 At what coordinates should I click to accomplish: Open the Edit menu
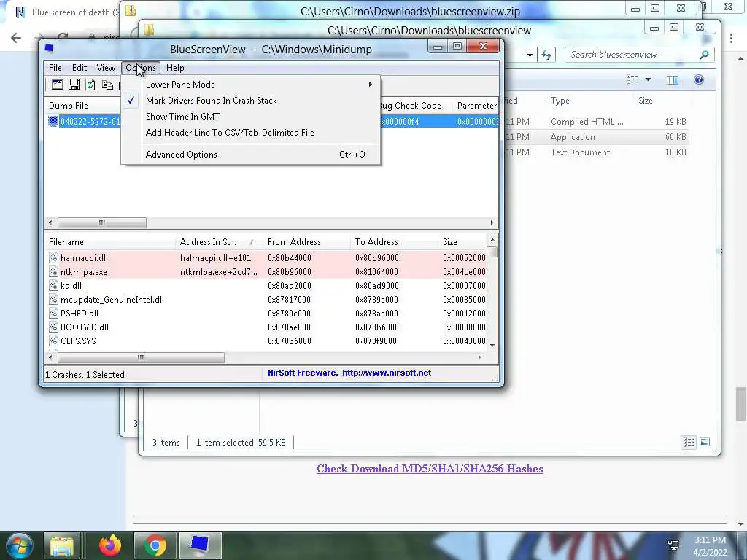point(79,68)
